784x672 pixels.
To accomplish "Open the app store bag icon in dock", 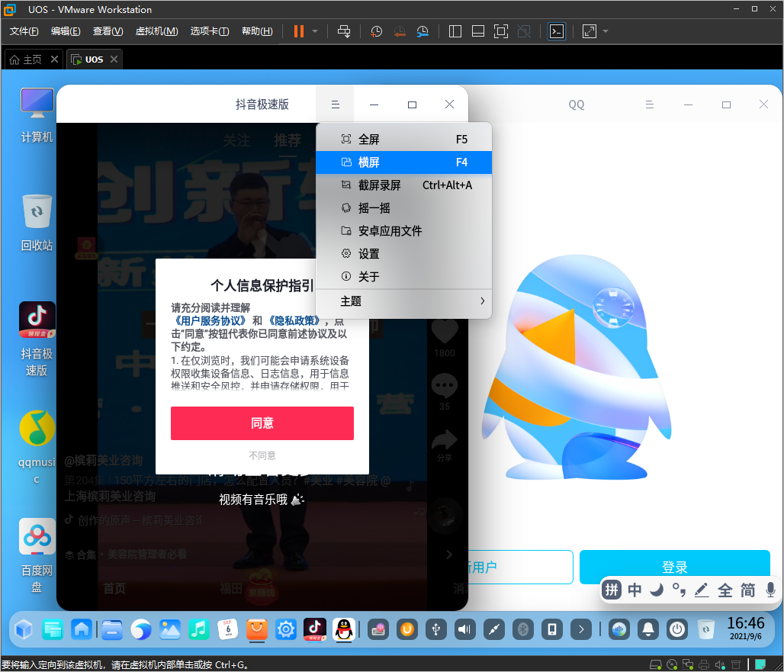I will pyautogui.click(x=256, y=629).
